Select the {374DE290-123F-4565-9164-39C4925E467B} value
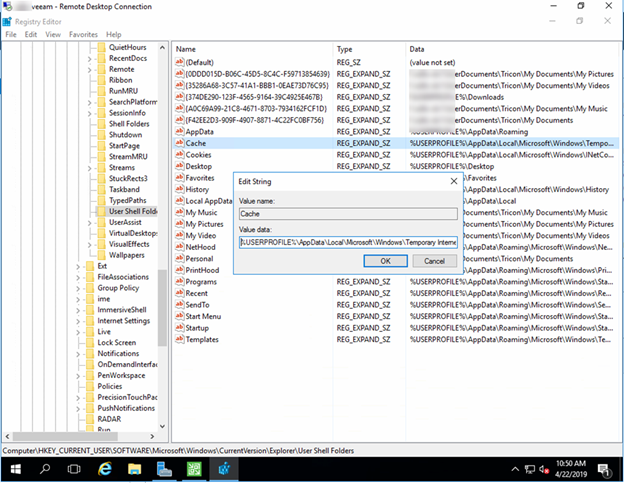Image resolution: width=624 pixels, height=483 pixels. (254, 97)
